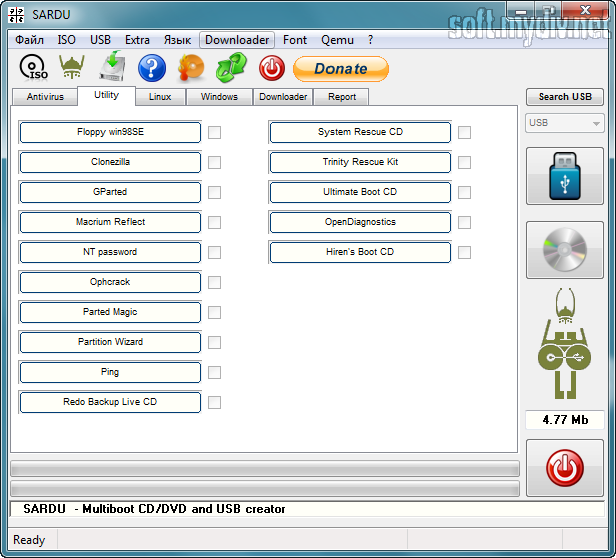Click the Ophcrack button
616x558 pixels.
pyautogui.click(x=110, y=282)
